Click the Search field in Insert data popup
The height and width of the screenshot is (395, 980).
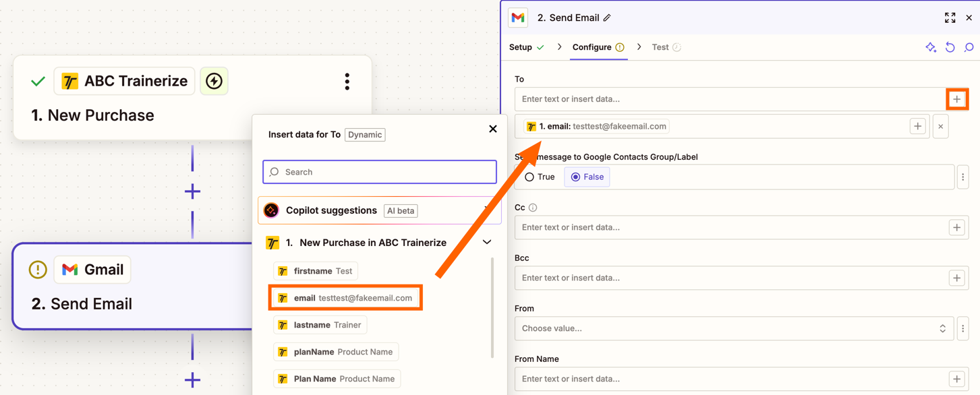pyautogui.click(x=380, y=172)
